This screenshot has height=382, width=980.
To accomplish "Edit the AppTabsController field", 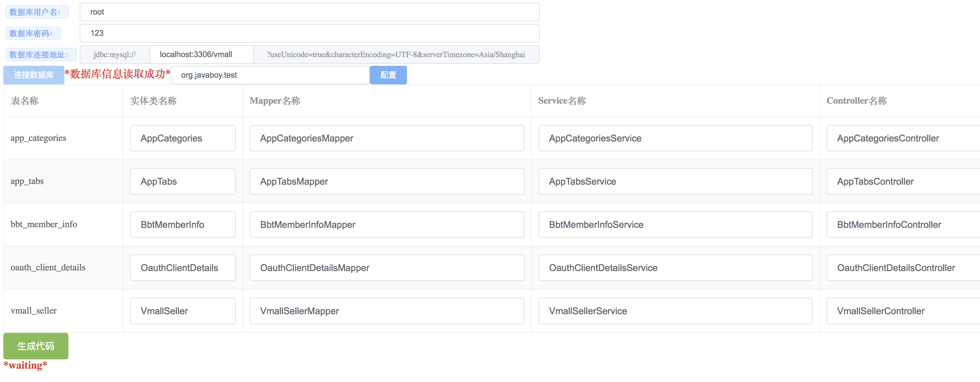I will (x=903, y=181).
